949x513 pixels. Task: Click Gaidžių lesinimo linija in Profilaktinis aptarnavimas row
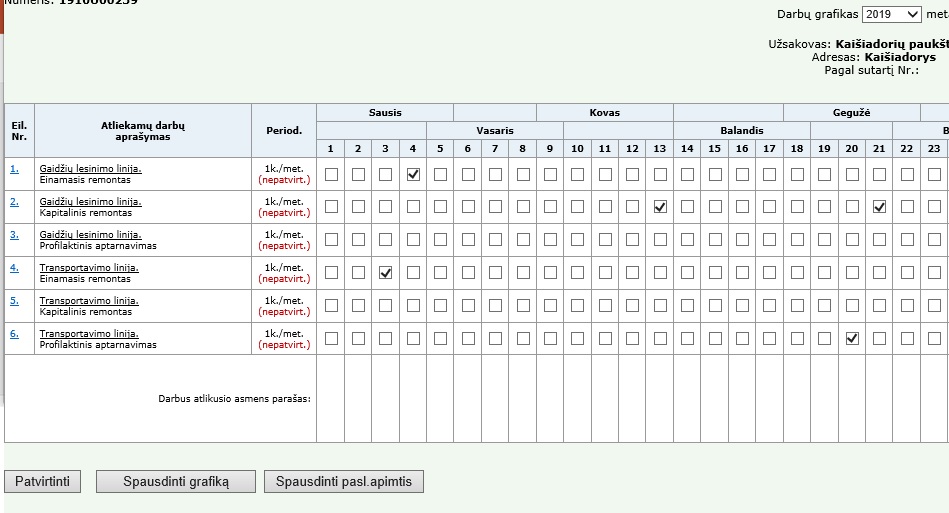tap(90, 235)
